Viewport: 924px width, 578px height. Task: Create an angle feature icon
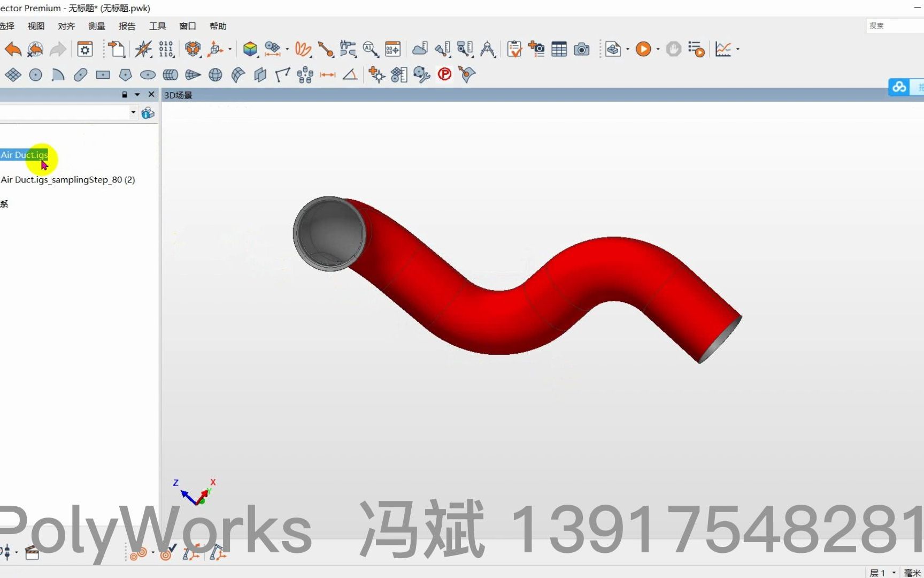350,75
